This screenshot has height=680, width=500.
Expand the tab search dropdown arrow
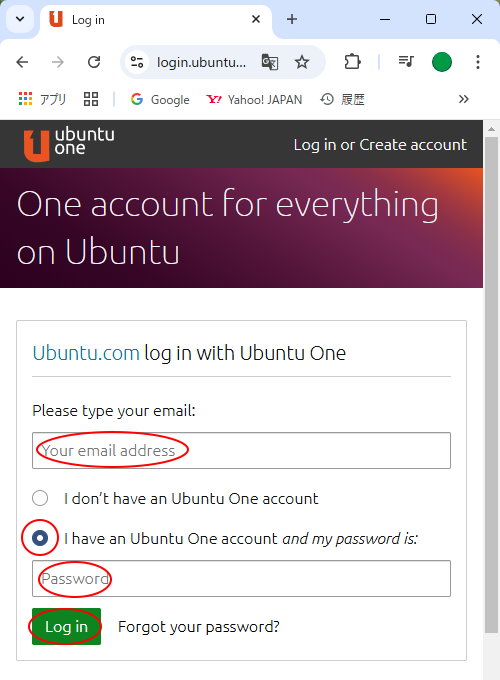coord(20,20)
